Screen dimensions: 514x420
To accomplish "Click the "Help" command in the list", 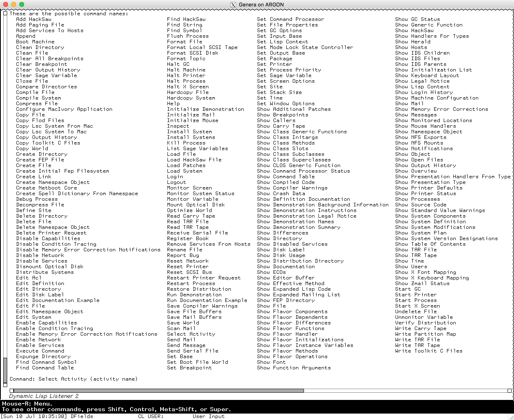I will point(173,103).
